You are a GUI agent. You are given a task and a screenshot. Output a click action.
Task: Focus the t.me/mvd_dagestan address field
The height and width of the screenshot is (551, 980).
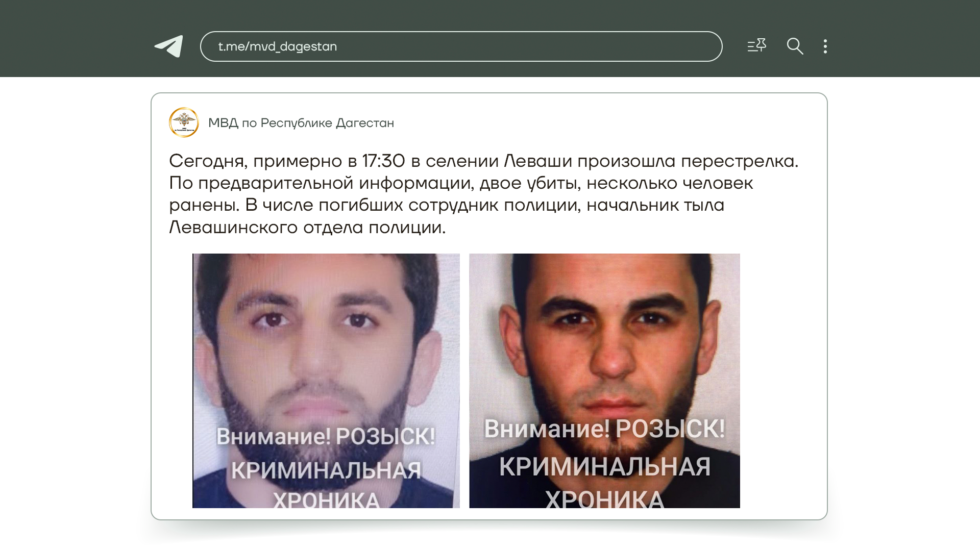click(x=461, y=46)
